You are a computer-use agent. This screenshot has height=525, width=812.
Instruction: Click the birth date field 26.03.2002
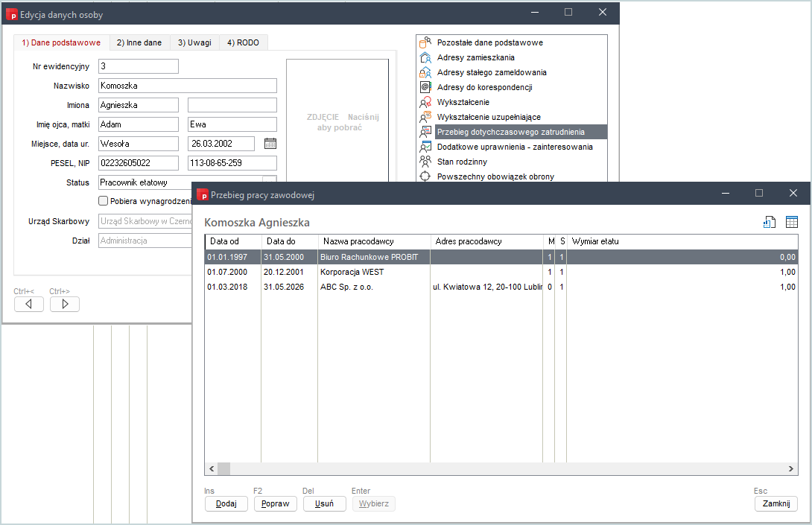pos(221,144)
